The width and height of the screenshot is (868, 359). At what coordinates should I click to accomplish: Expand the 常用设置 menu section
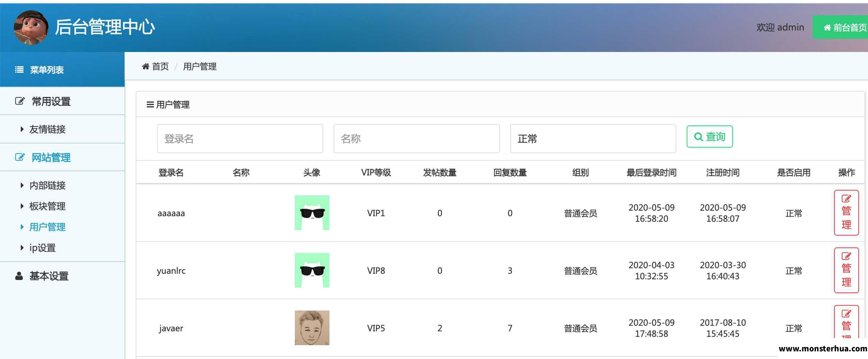tap(62, 101)
